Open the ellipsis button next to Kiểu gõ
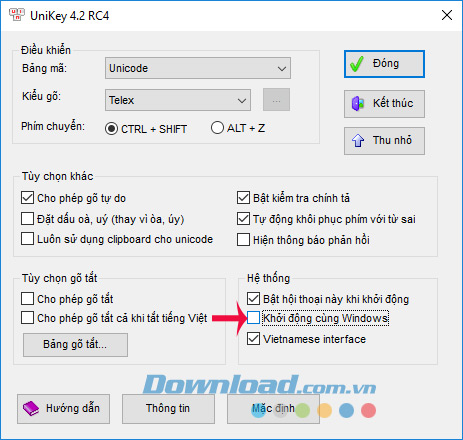The image size is (463, 440). tap(276, 100)
